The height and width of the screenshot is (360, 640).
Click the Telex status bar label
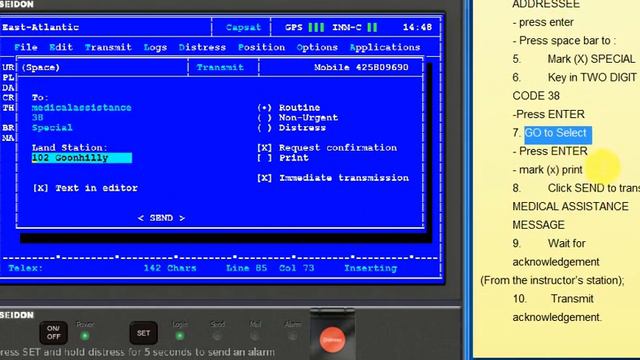click(25, 268)
